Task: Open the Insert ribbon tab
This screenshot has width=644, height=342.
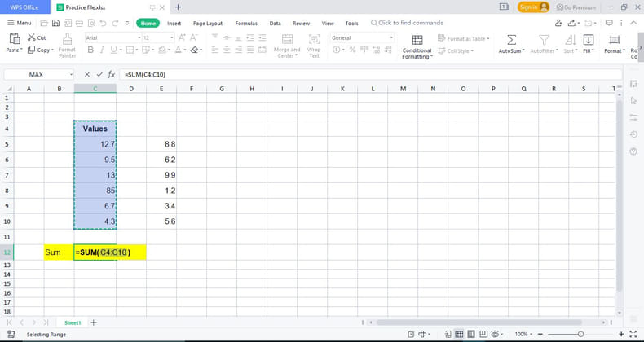Action: click(x=174, y=24)
